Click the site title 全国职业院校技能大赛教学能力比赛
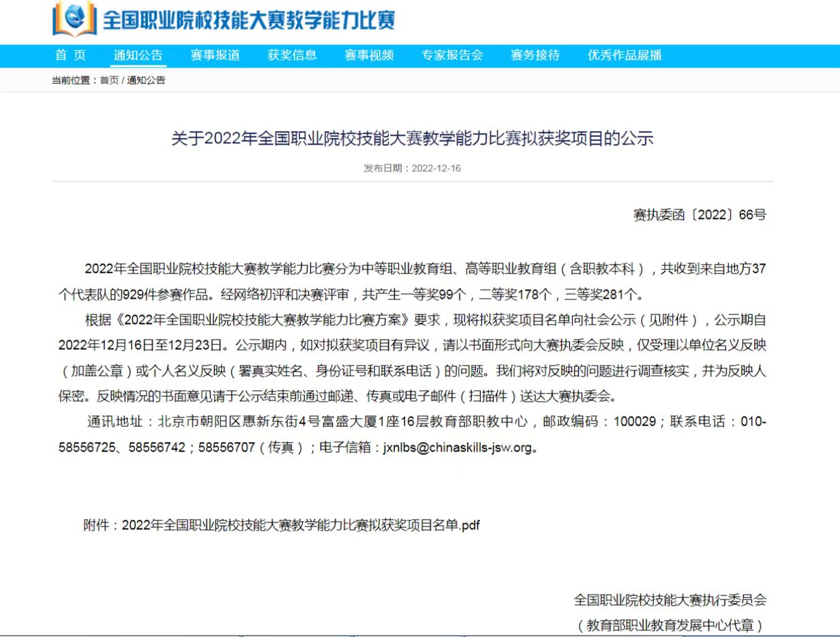The image size is (840, 637). (250, 20)
